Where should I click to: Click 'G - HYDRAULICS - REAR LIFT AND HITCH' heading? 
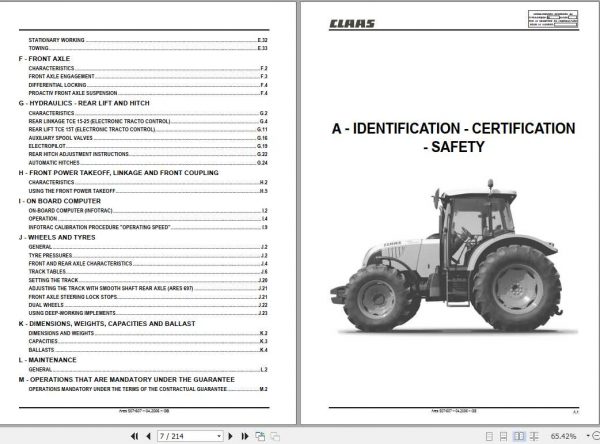pos(84,103)
